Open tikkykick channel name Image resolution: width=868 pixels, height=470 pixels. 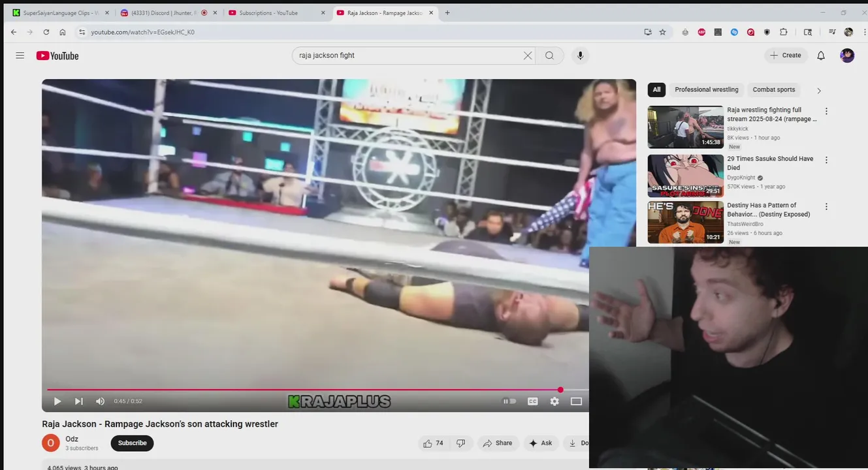coord(737,129)
